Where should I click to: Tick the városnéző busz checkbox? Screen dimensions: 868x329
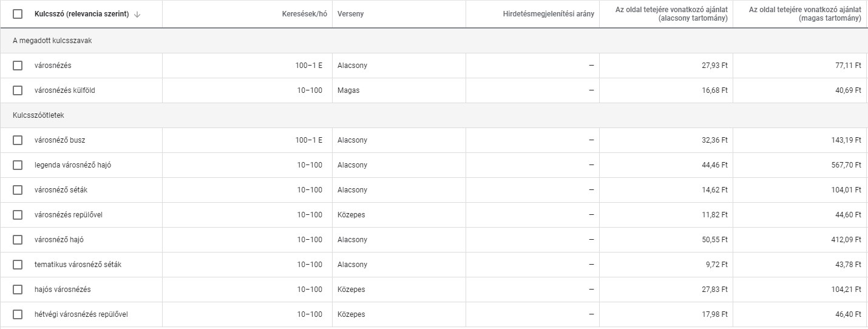[18, 140]
